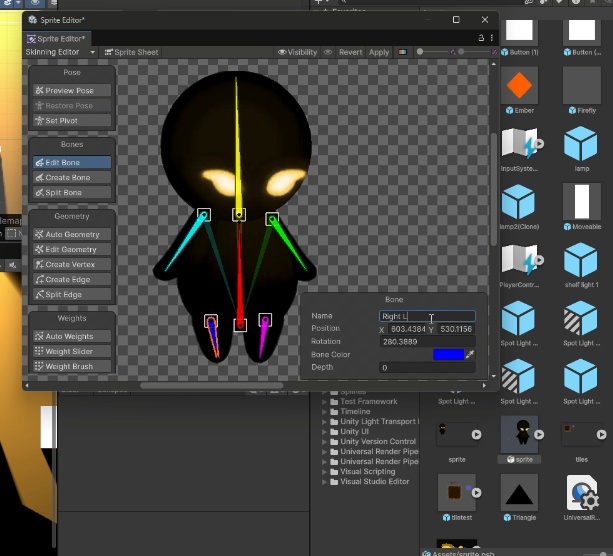613x556 pixels.
Task: Select the yellow head bone joint
Action: pos(239,215)
